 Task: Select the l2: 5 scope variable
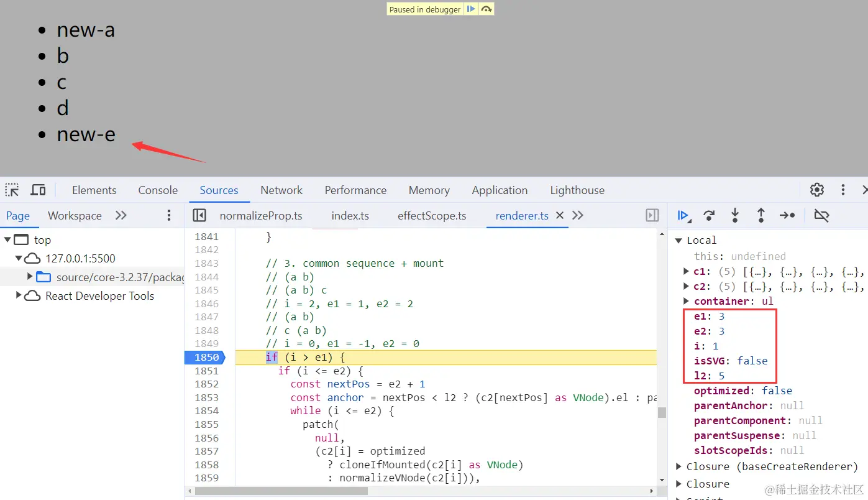(709, 376)
